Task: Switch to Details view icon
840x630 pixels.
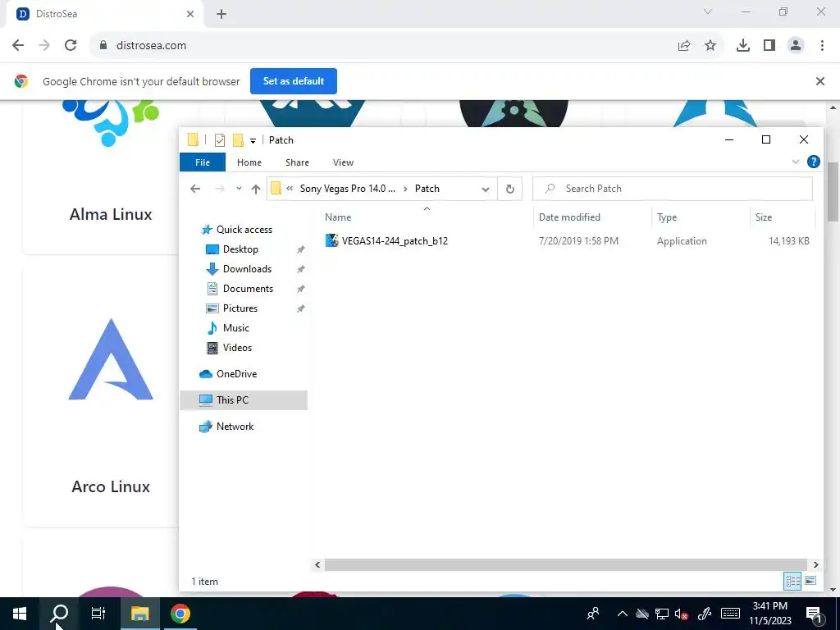Action: pos(793,581)
